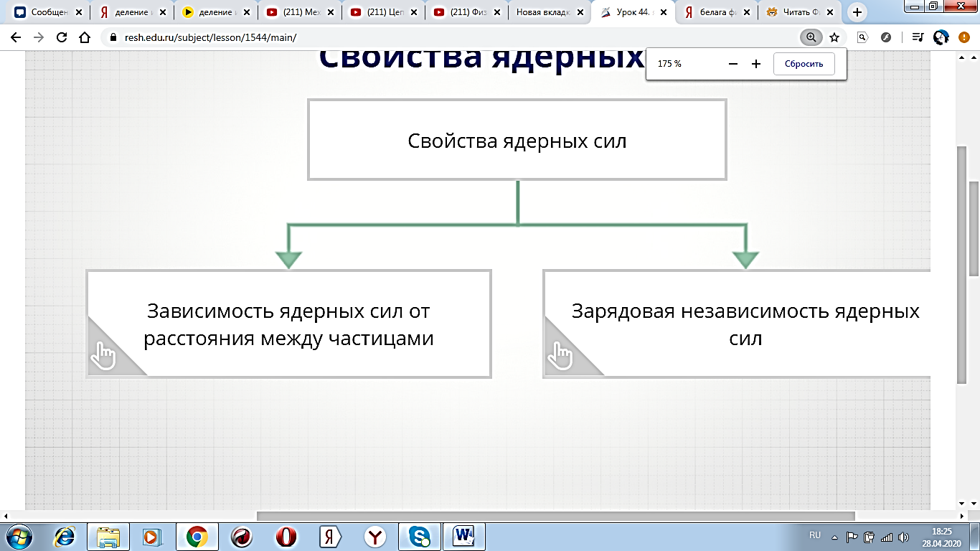The width and height of the screenshot is (980, 551).
Task: Open the home page icon
Action: [x=85, y=38]
